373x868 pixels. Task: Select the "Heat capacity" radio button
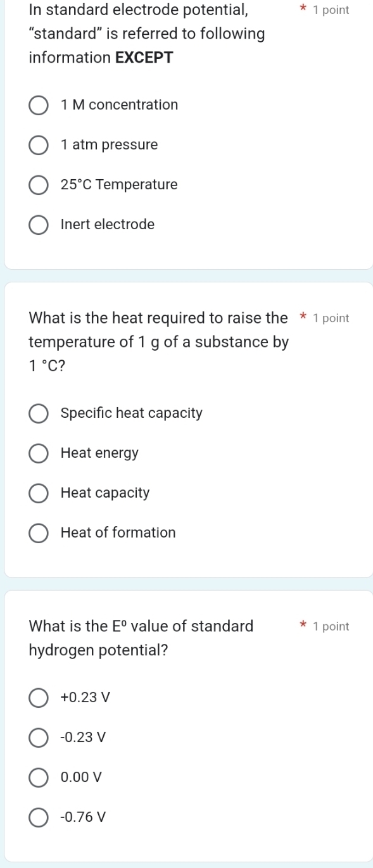38,493
